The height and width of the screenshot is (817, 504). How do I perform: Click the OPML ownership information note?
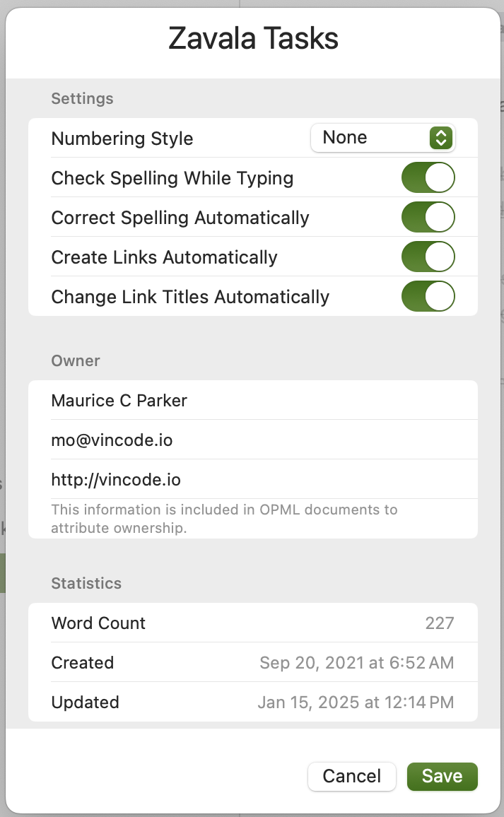[224, 519]
